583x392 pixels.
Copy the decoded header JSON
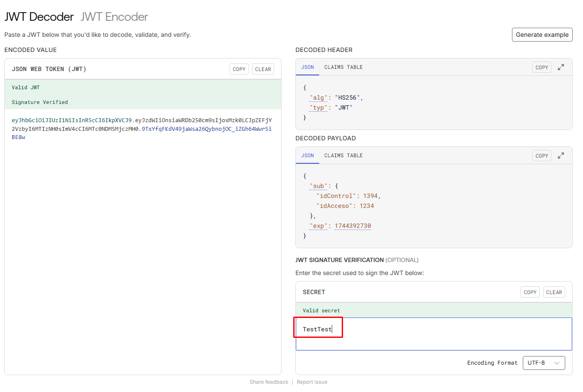[541, 67]
